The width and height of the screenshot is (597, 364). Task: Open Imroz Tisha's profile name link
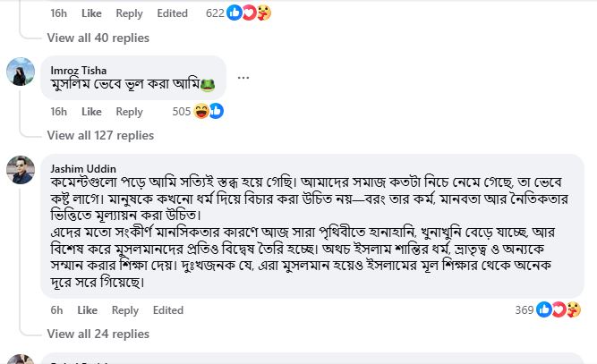coord(78,71)
